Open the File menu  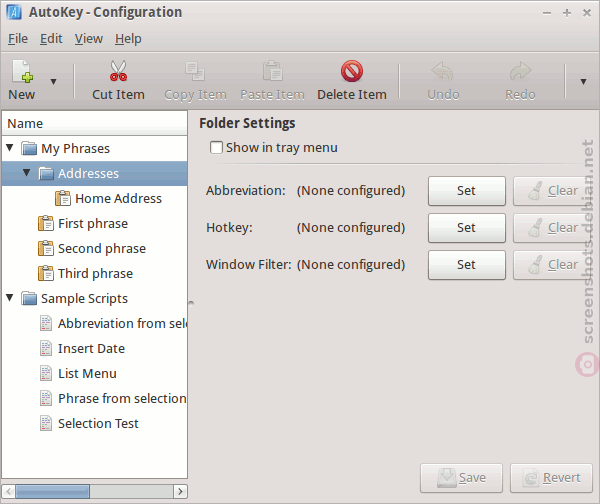click(x=18, y=39)
